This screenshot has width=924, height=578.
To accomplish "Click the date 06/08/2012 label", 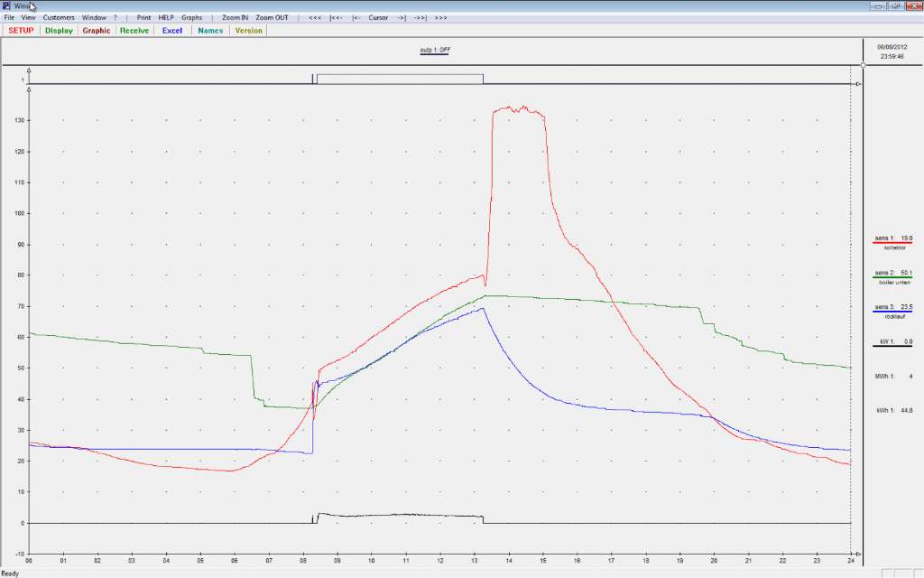I will [892, 47].
